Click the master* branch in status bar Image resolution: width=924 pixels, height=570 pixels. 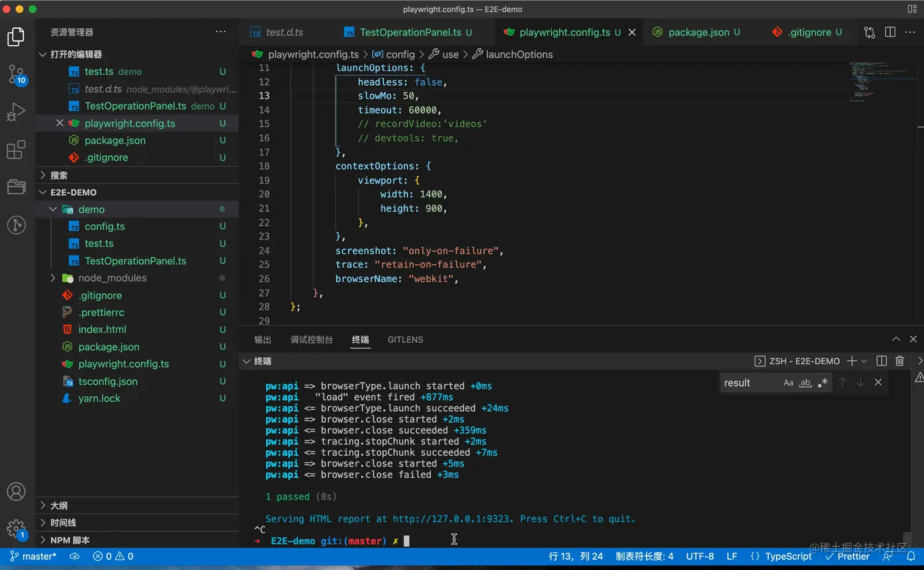pyautogui.click(x=34, y=557)
